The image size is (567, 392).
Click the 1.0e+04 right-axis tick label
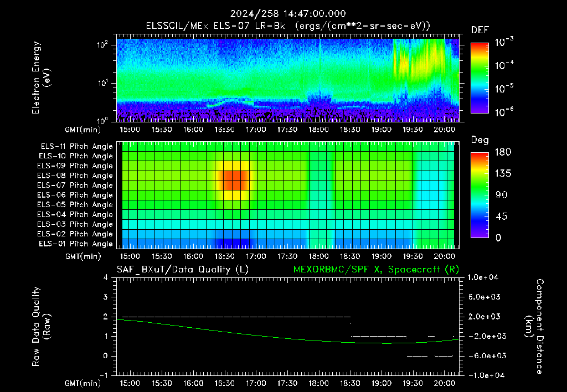click(x=483, y=277)
